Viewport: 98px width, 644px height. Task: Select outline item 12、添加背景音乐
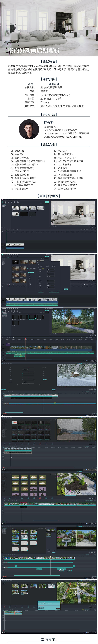pos(19,188)
